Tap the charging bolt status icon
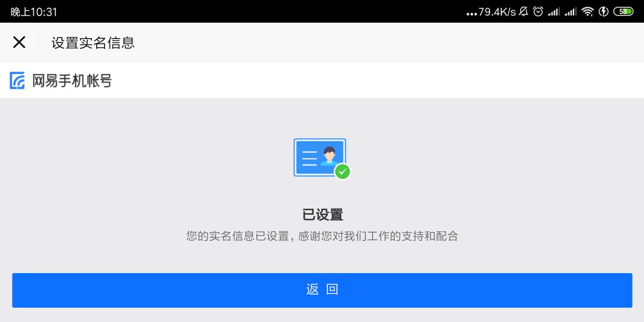 click(603, 11)
